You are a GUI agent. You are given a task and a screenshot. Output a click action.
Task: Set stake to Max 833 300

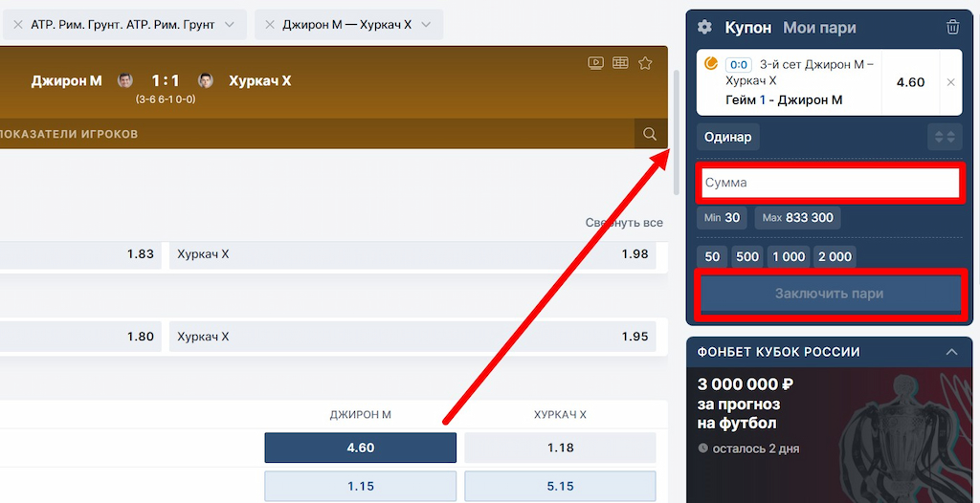coord(797,218)
